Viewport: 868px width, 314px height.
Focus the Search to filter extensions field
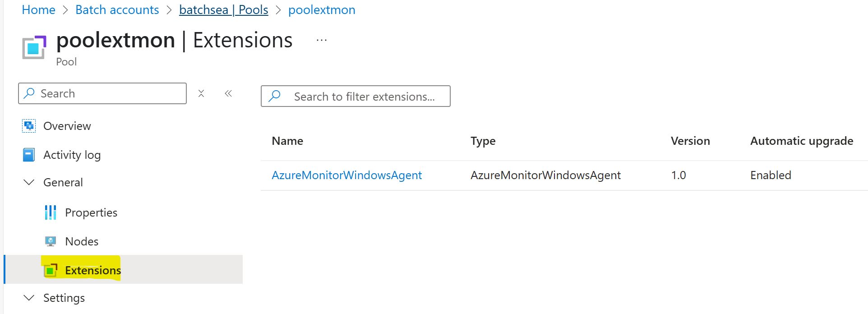[365, 97]
